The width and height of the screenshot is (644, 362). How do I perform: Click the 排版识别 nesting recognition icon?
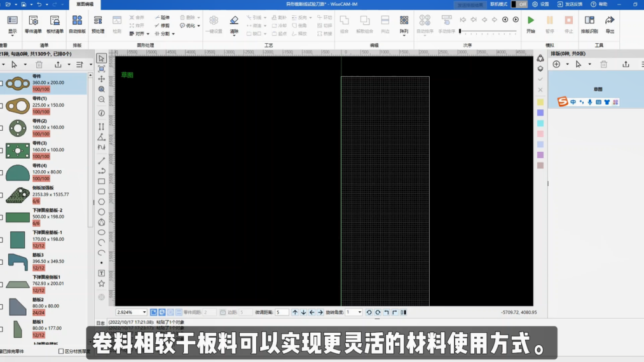pyautogui.click(x=589, y=24)
